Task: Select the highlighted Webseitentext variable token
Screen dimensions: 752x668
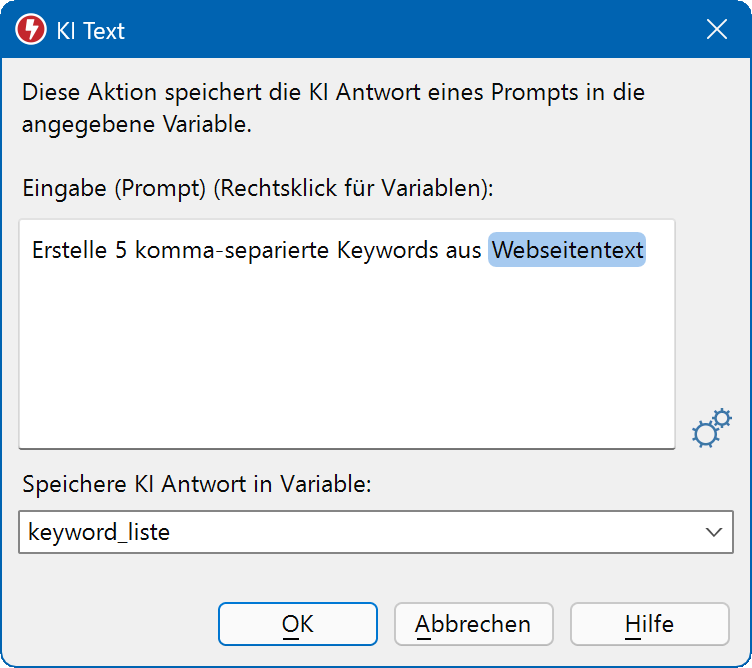Action: click(x=567, y=250)
